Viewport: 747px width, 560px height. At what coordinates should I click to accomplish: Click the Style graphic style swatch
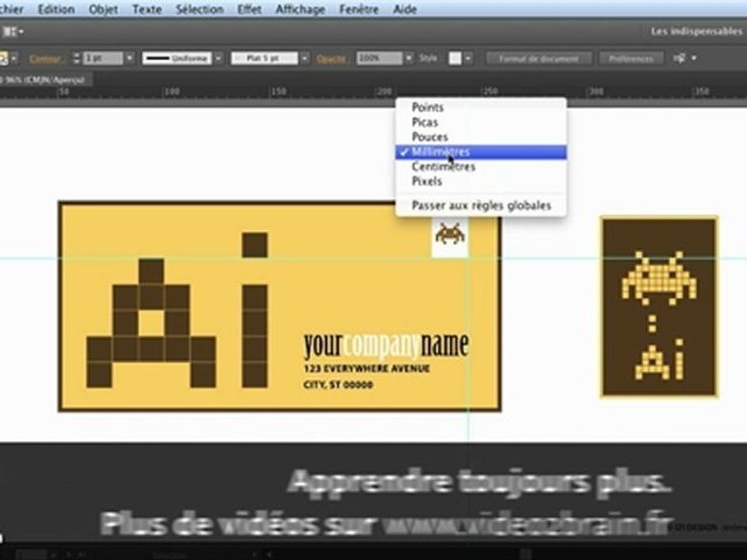coord(455,58)
